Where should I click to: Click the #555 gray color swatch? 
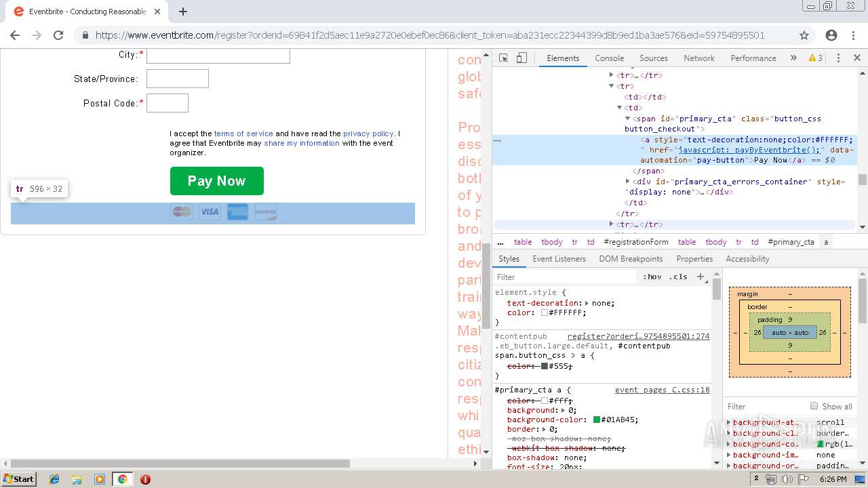pos(545,366)
